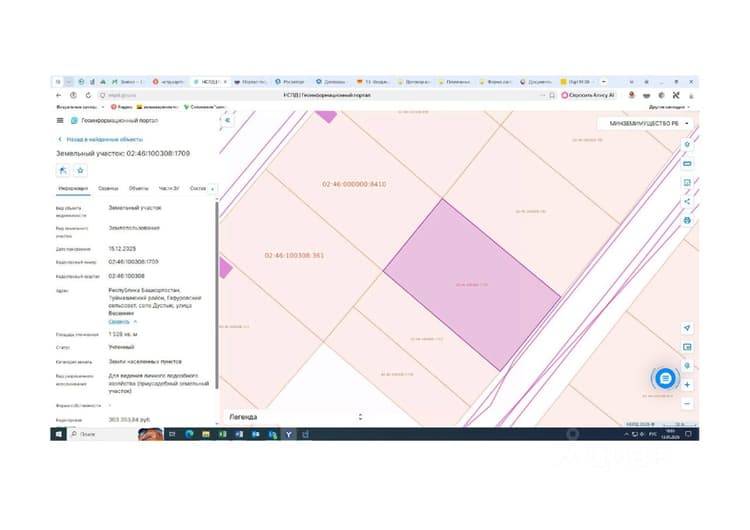The height and width of the screenshot is (530, 750).
Task: Open the blue chat assistant button
Action: (x=665, y=378)
